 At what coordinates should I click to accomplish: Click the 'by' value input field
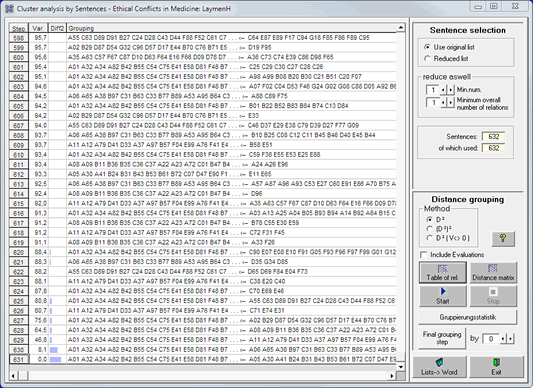[x=491, y=339]
